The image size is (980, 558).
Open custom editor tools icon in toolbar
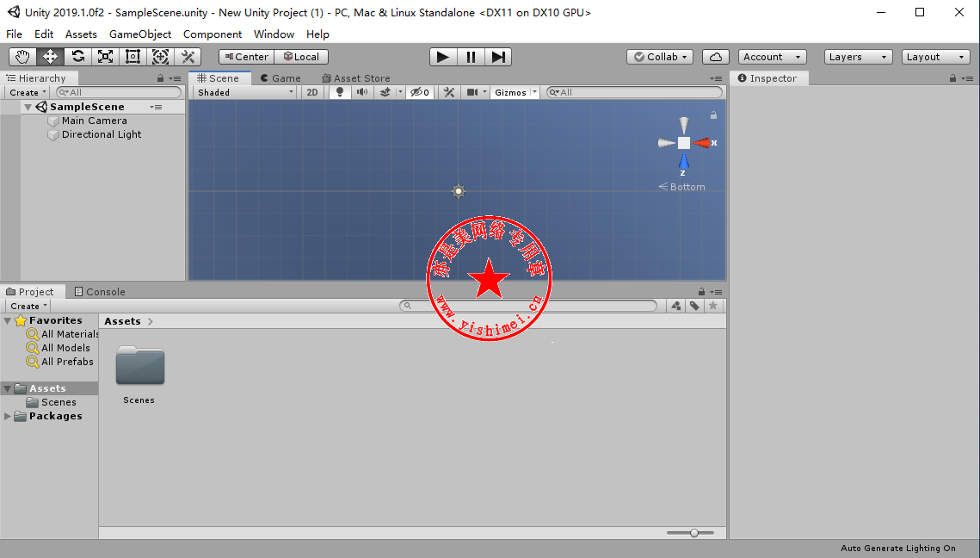pos(188,57)
